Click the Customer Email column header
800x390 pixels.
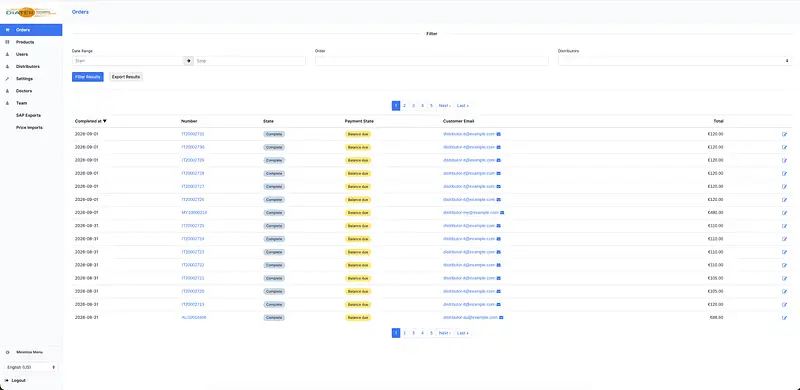tap(459, 121)
